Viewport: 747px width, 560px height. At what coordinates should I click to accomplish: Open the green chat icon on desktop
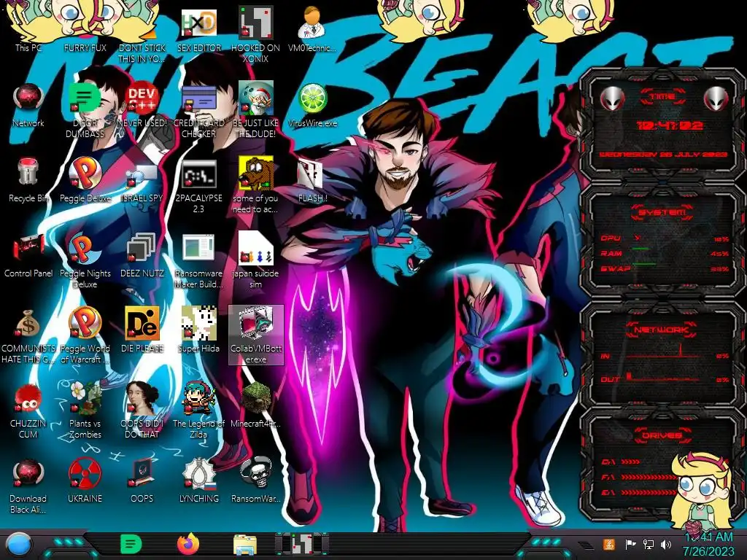[x=85, y=99]
